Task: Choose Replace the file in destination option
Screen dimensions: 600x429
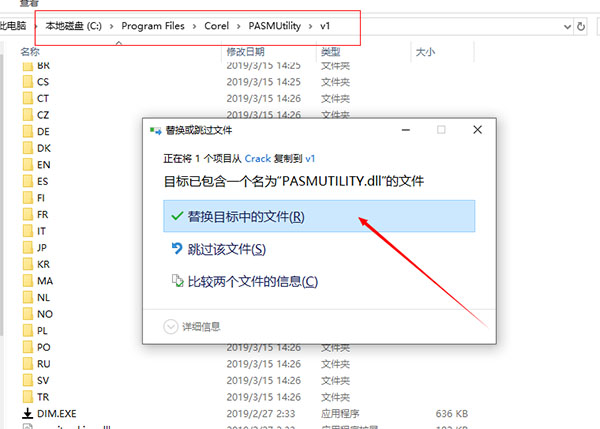Action: click(319, 216)
